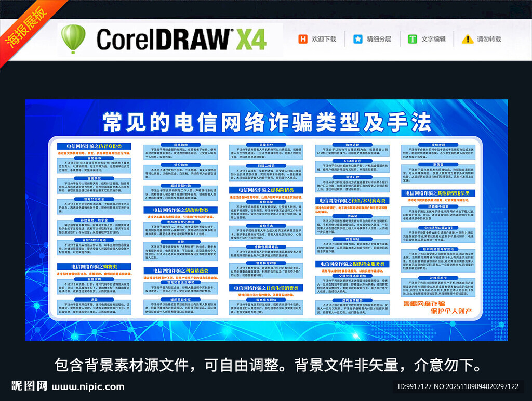Click the heading 电信网络诈骗之日常生活消费类
This screenshot has height=401, width=532.
tap(266, 288)
